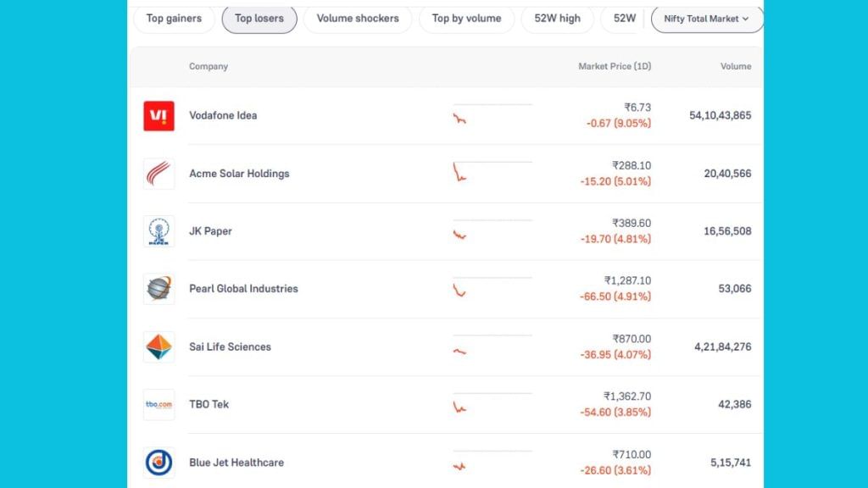Screen dimensions: 868x488
Task: Click Acme Solar price ₹288.10
Action: tap(632, 165)
